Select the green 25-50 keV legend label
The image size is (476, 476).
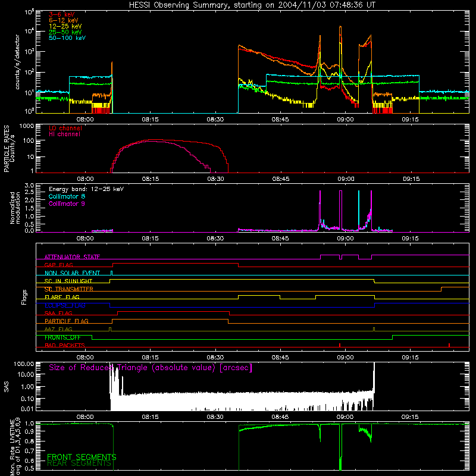pyautogui.click(x=65, y=32)
